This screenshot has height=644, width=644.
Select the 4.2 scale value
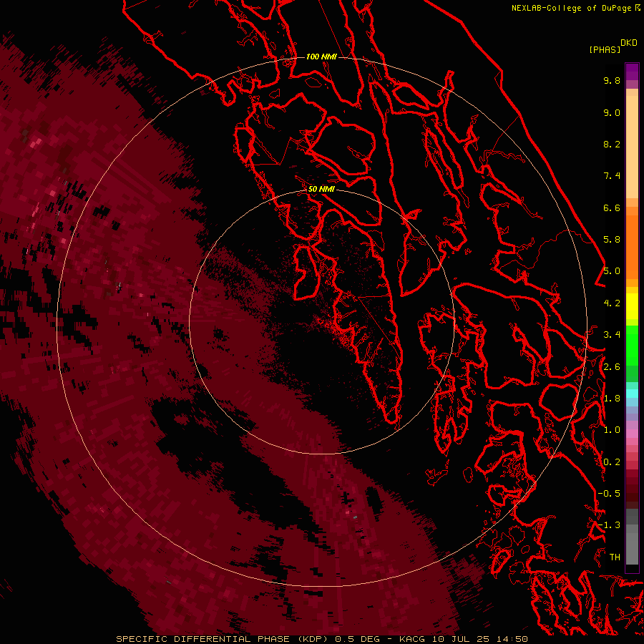[612, 303]
